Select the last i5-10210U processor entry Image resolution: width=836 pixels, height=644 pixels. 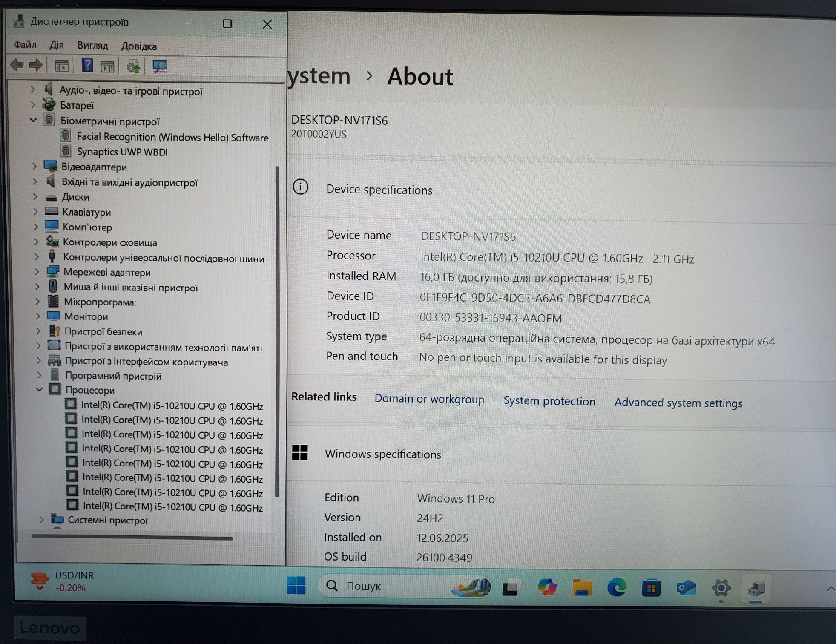click(172, 507)
